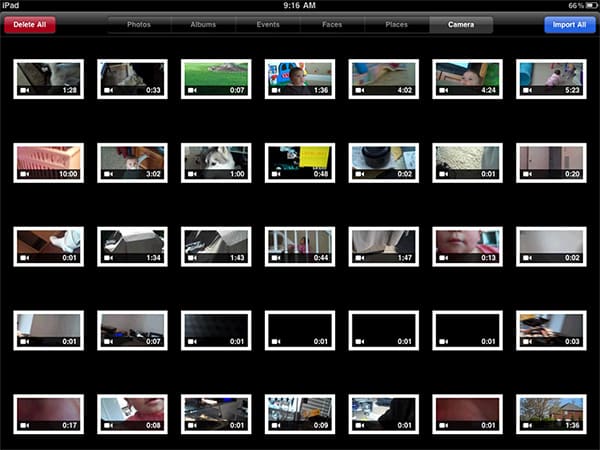Select the 1:28 cat video clip
The image size is (600, 450).
(49, 79)
